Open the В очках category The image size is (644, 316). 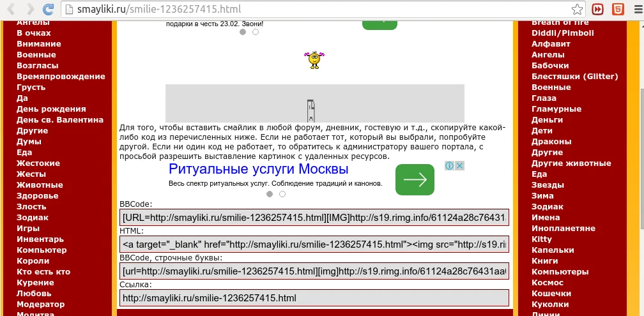(x=34, y=33)
